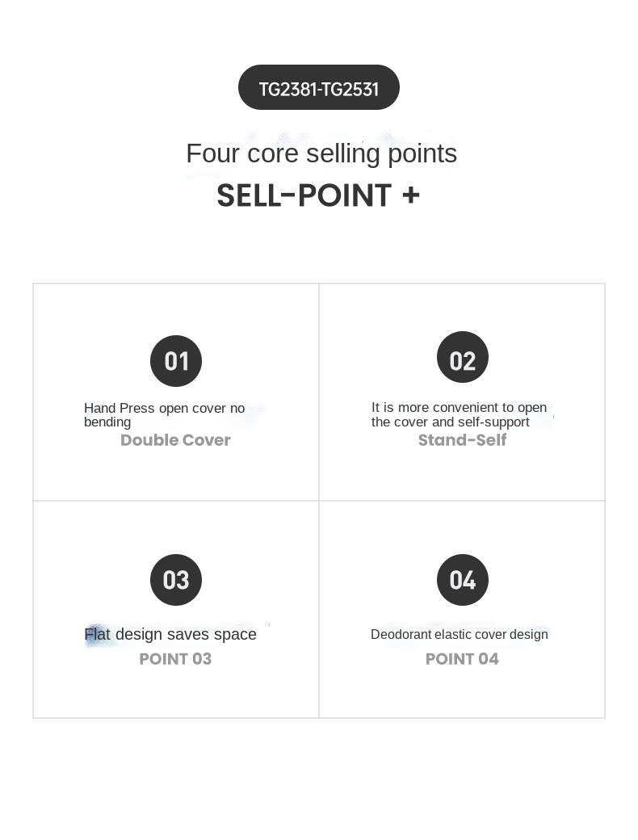Screen dimensions: 638x840
Task: Click the "Stand-Self" label
Action: [x=463, y=440]
